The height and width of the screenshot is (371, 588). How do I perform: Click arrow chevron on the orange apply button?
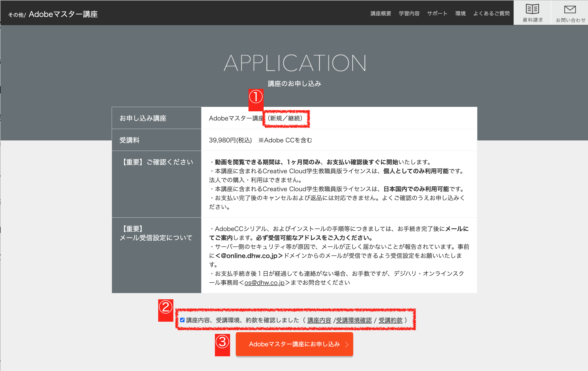[x=347, y=344]
